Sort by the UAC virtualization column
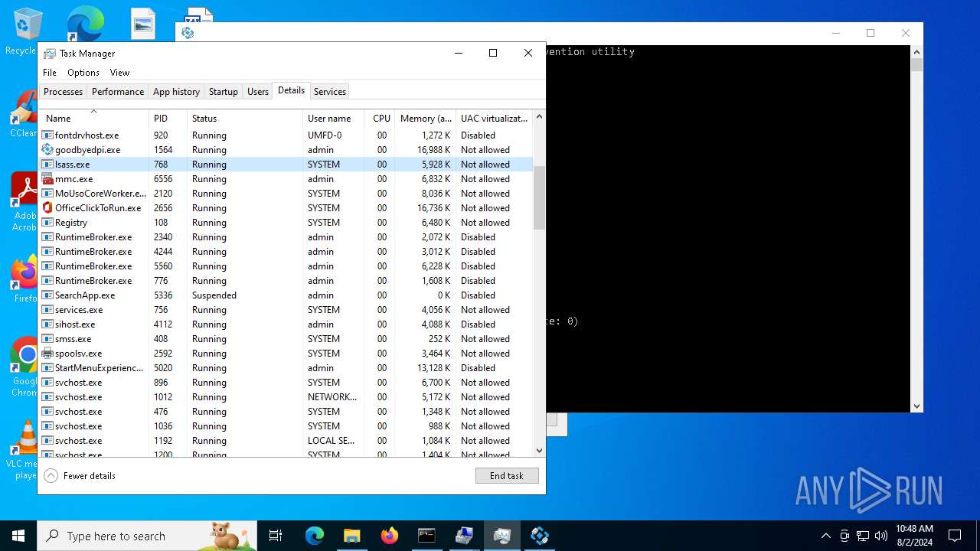Screen dimensions: 980x551 [495, 119]
